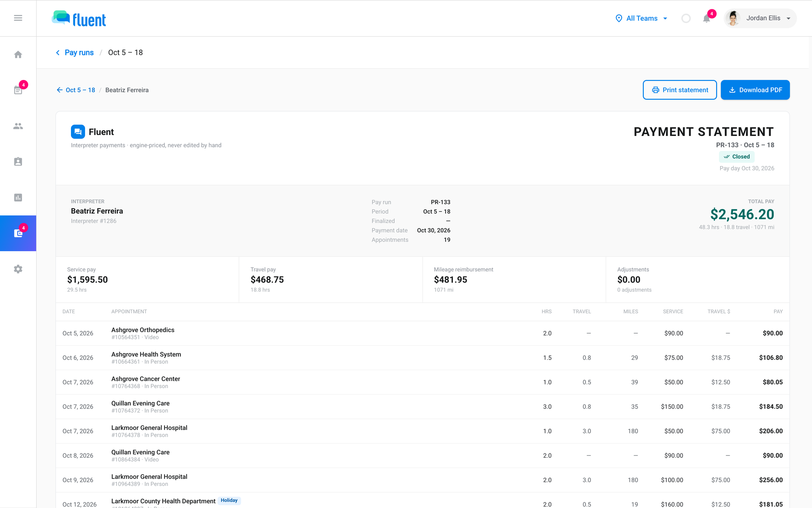
Task: Click Print statement button
Action: pyautogui.click(x=679, y=90)
